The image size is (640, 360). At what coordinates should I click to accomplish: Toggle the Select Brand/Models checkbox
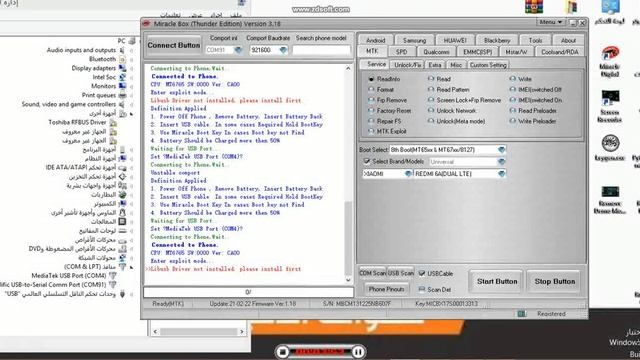tap(367, 161)
